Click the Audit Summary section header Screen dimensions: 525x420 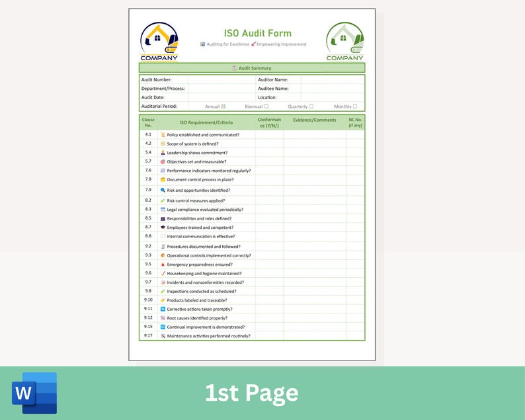point(252,68)
